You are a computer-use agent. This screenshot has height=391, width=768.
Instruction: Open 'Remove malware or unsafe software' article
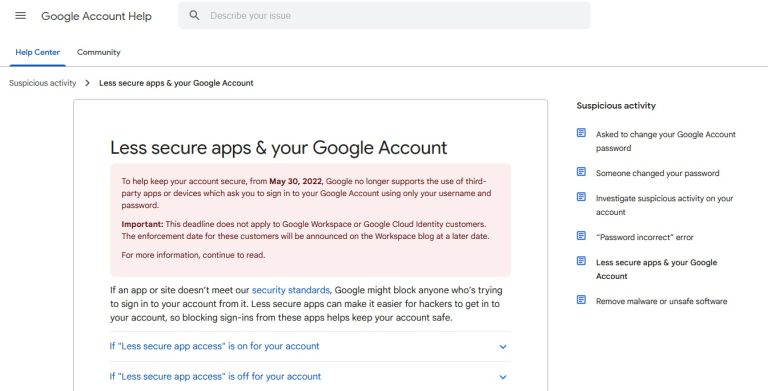pyautogui.click(x=661, y=301)
